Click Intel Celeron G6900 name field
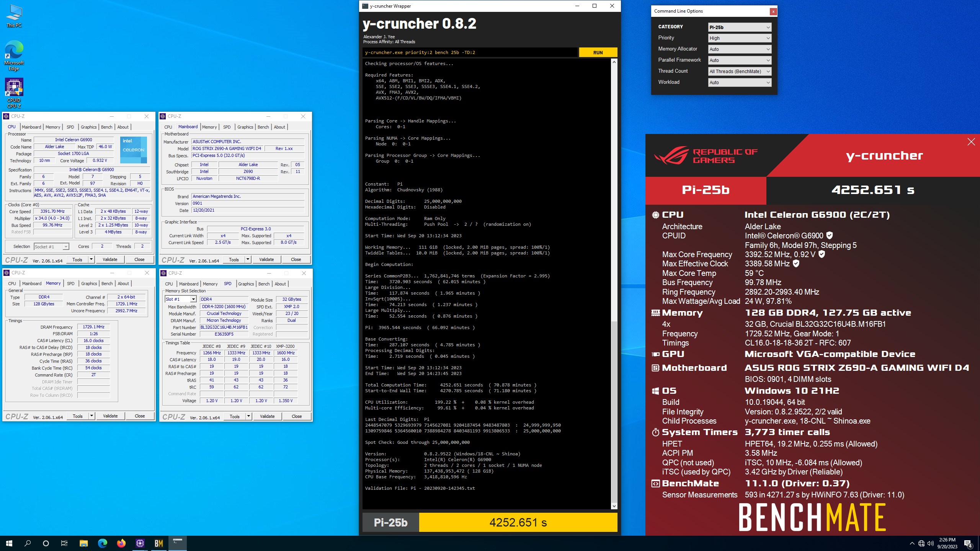This screenshot has height=551, width=980. point(73,140)
